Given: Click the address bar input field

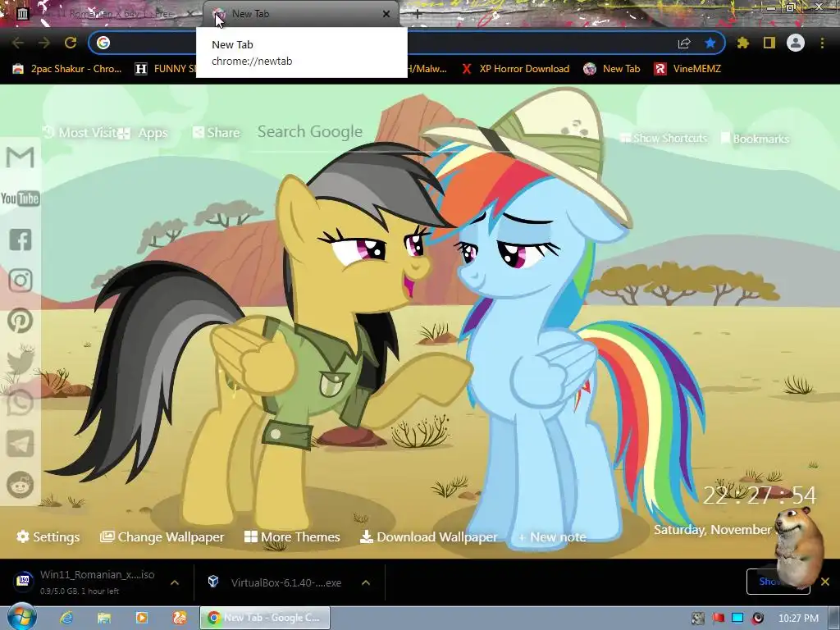Looking at the screenshot, I should coord(407,43).
